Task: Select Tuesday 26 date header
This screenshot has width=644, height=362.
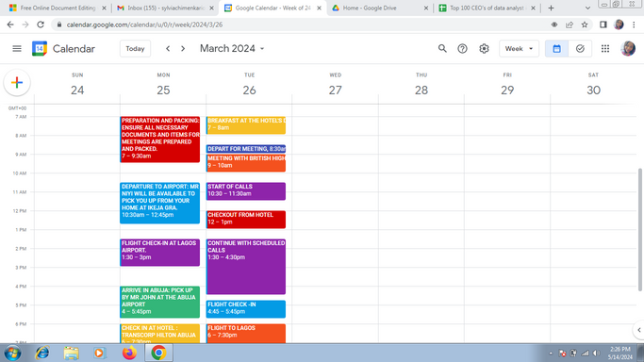Action: [x=249, y=90]
